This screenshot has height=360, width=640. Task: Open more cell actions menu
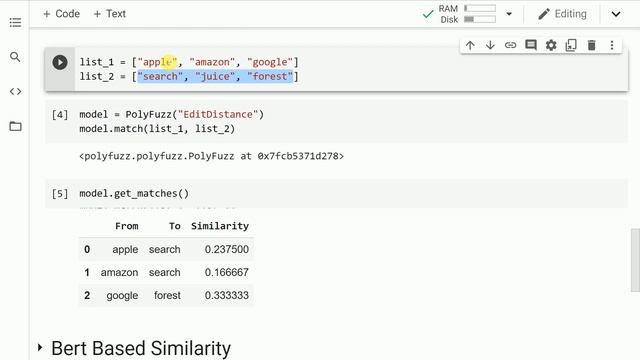(x=611, y=45)
